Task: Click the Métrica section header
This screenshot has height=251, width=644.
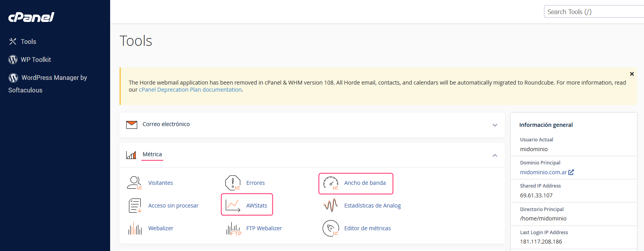Action: click(x=152, y=154)
